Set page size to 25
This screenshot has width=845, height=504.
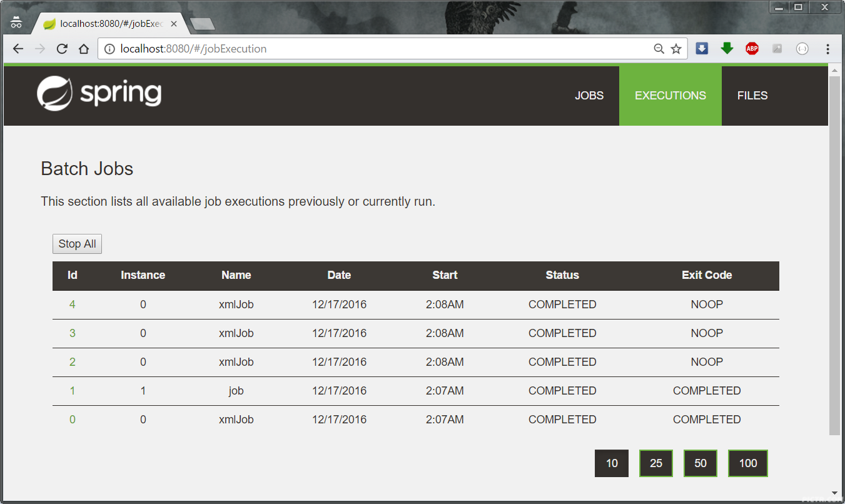point(656,463)
